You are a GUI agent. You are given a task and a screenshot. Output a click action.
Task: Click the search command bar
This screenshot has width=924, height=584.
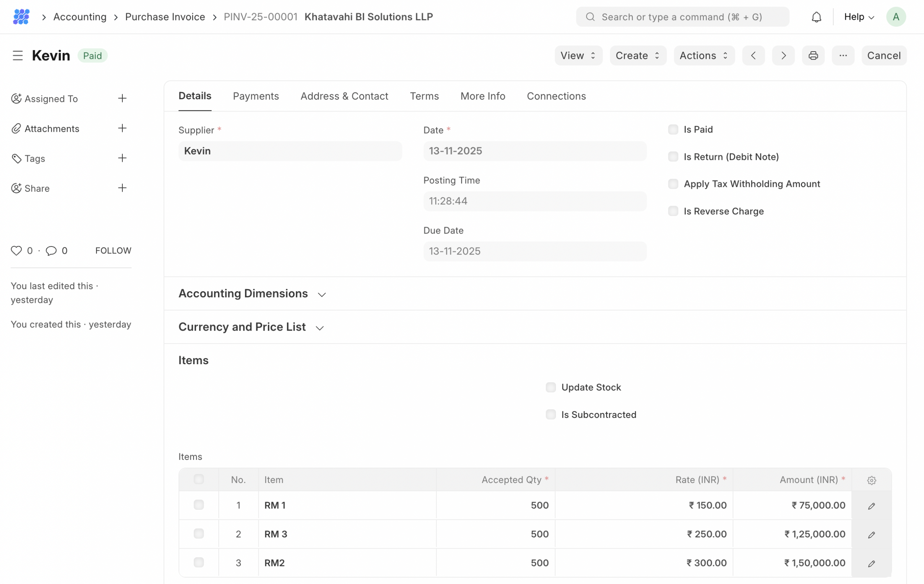(x=682, y=17)
